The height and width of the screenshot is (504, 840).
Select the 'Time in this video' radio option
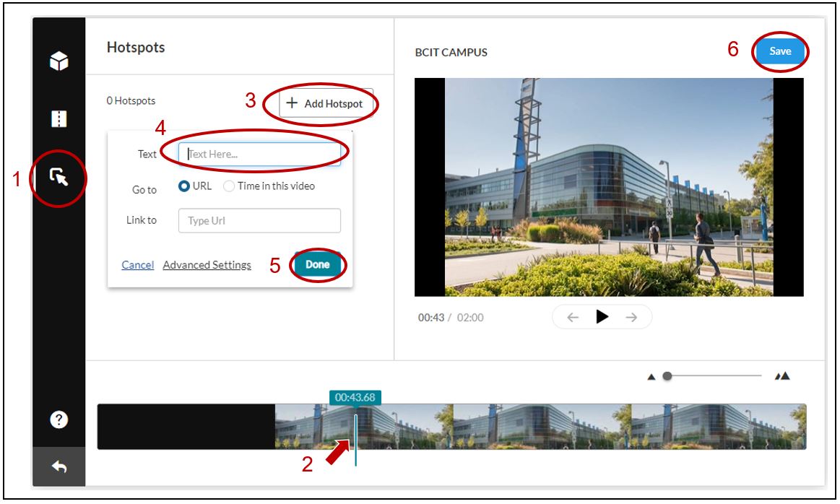[229, 186]
